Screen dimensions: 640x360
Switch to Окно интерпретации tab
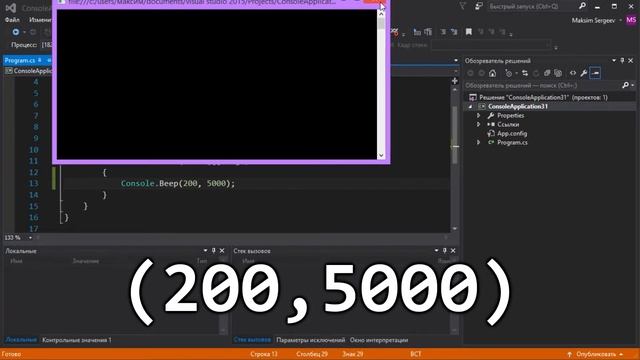[379, 340]
